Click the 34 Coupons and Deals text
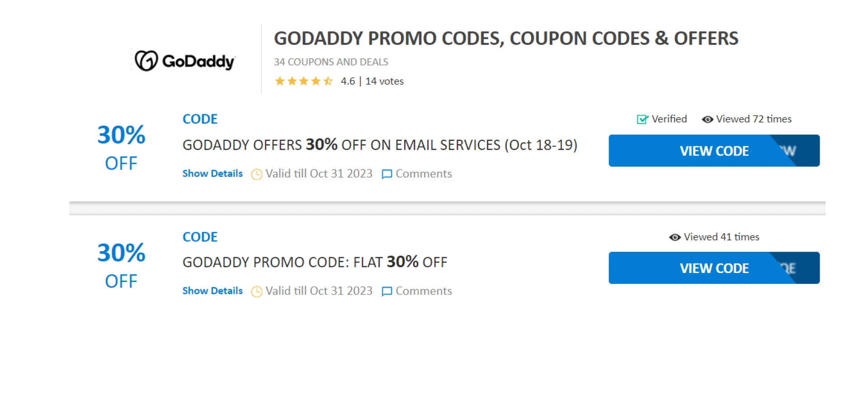Viewport: 868px width, 405px height. pyautogui.click(x=331, y=62)
